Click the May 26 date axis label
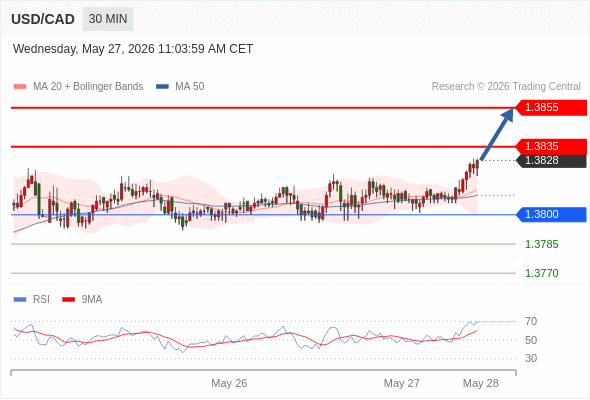The width and height of the screenshot is (590, 400). [x=229, y=383]
